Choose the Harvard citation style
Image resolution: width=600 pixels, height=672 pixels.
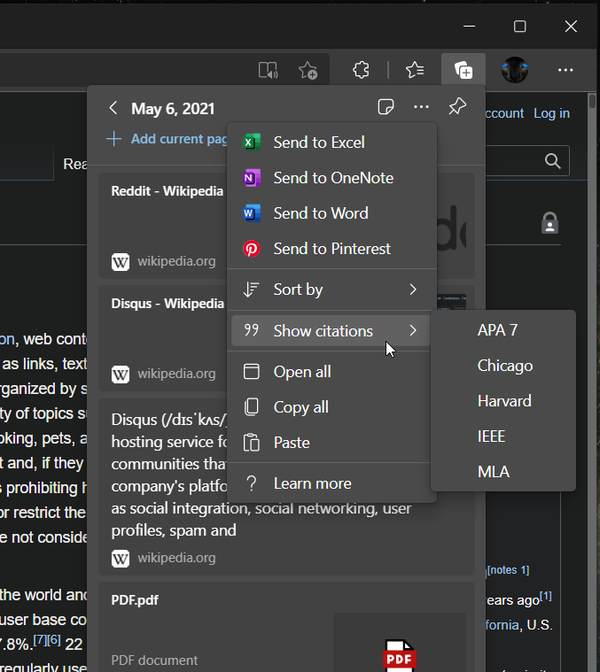click(504, 401)
